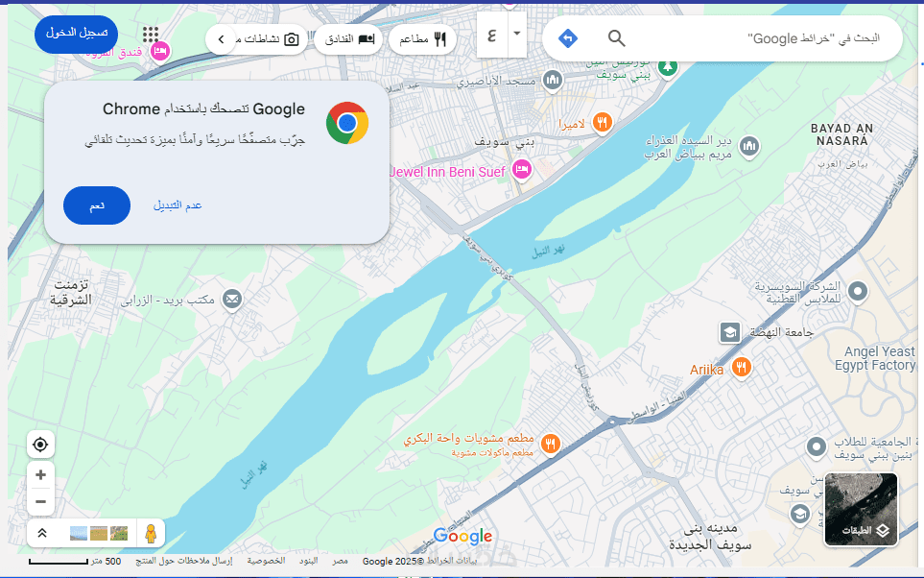Click the BAYAD AN NASARA place label
This screenshot has height=578, width=924.
click(x=842, y=134)
